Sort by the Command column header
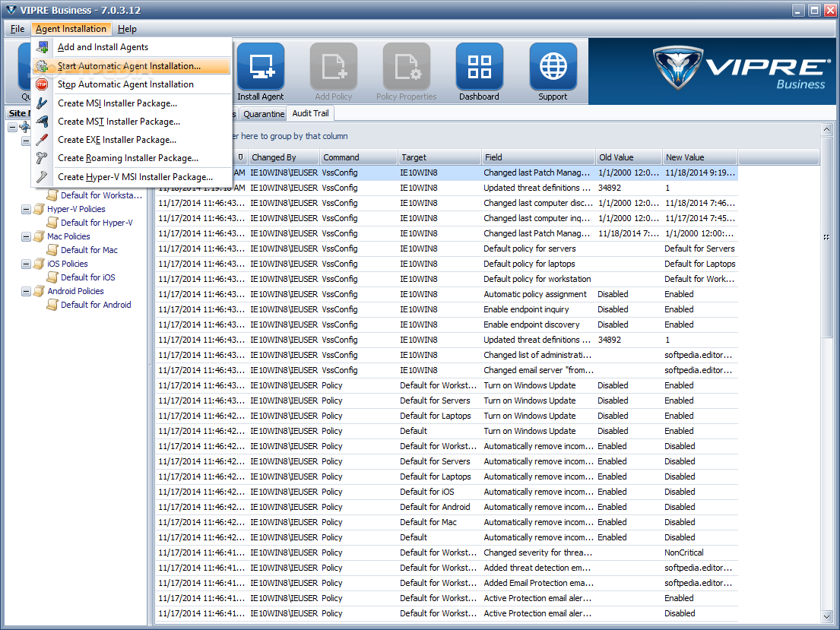Image resolution: width=840 pixels, height=630 pixels. [358, 157]
